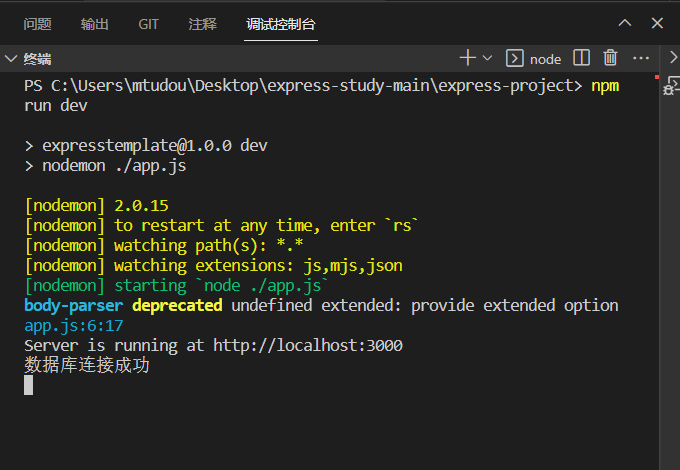Click the terminal cursor block

pyautogui.click(x=29, y=385)
